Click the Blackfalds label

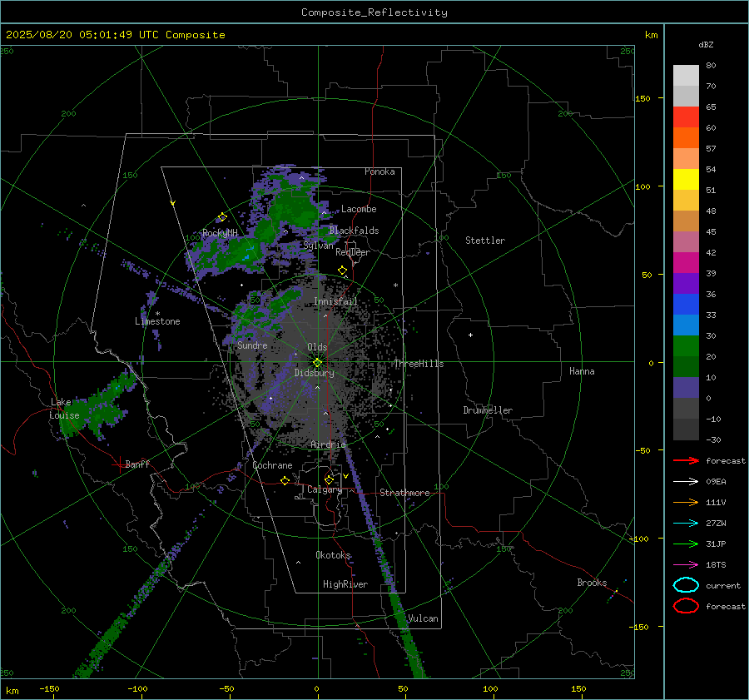tap(354, 231)
